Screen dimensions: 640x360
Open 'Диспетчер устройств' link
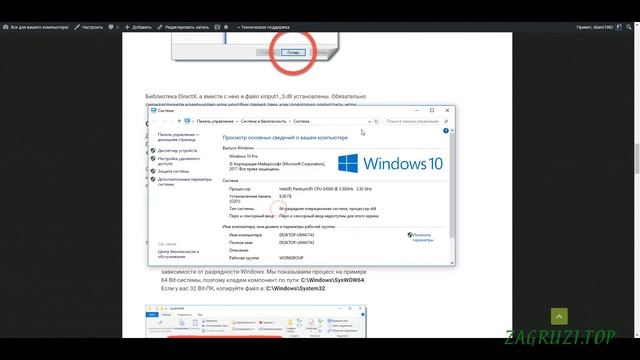pyautogui.click(x=177, y=151)
